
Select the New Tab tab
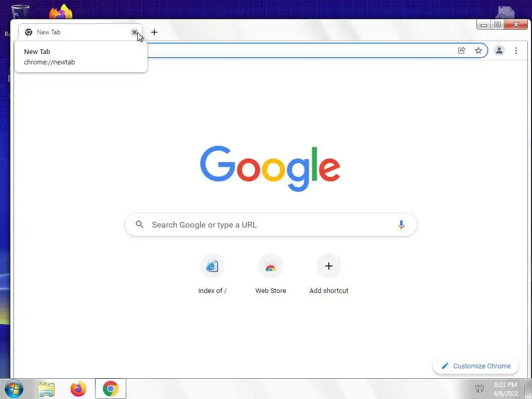tap(81, 32)
